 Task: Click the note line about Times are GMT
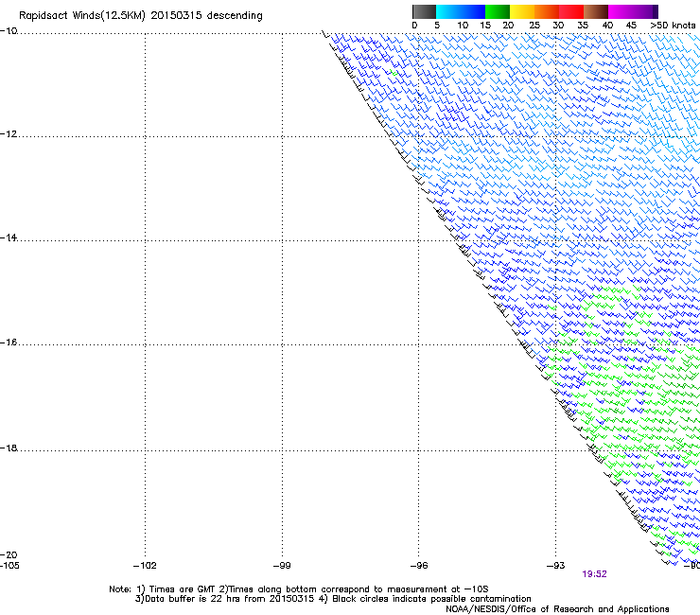299,589
